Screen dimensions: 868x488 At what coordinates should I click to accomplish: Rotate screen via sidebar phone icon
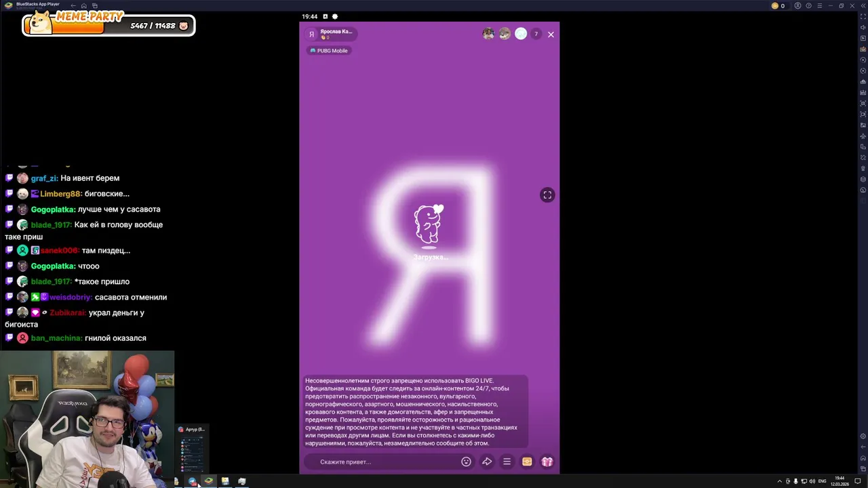coord(863,146)
